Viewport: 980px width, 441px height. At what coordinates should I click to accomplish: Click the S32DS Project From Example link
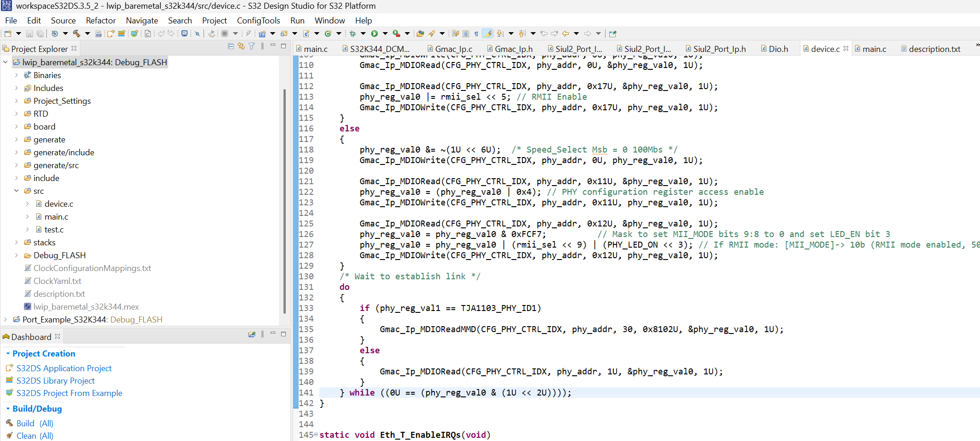pyautogui.click(x=69, y=393)
